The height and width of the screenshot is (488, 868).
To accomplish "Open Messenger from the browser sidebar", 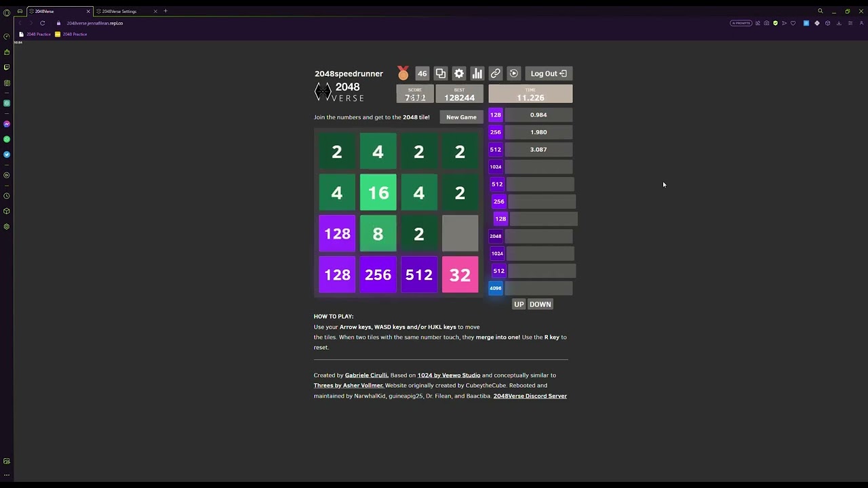I will 7,124.
